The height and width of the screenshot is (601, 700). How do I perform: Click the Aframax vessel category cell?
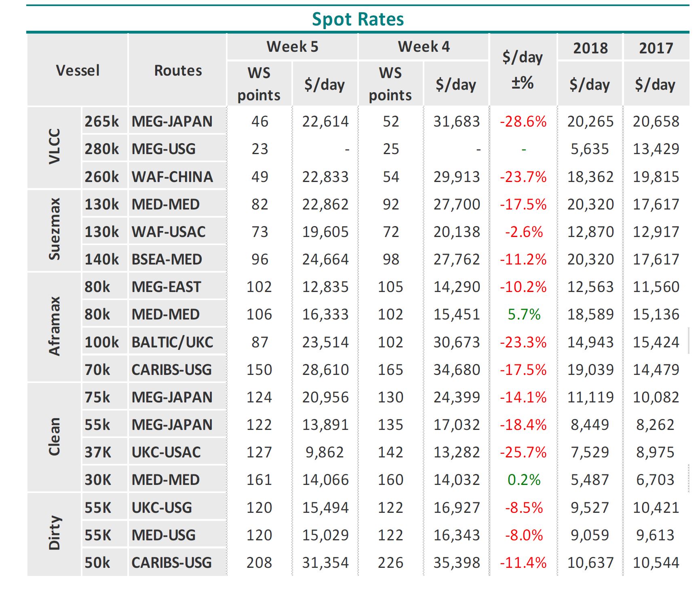(54, 326)
